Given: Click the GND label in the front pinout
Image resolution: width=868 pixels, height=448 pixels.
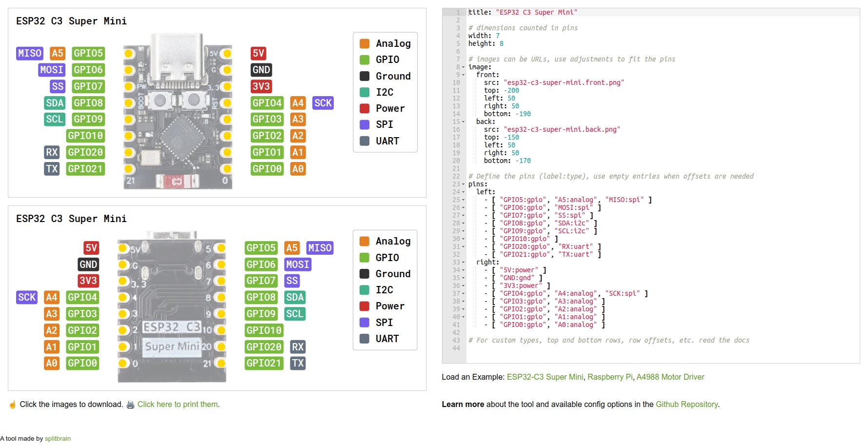Looking at the screenshot, I should click(261, 70).
